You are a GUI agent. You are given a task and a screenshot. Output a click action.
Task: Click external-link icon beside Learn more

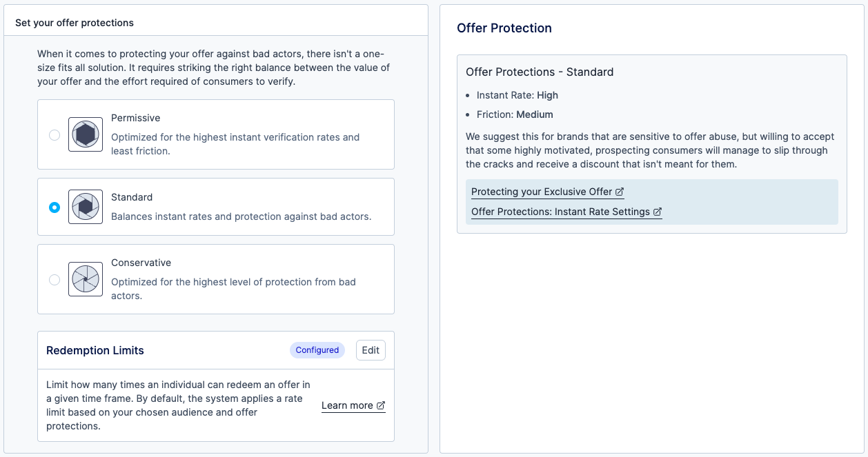pyautogui.click(x=381, y=405)
